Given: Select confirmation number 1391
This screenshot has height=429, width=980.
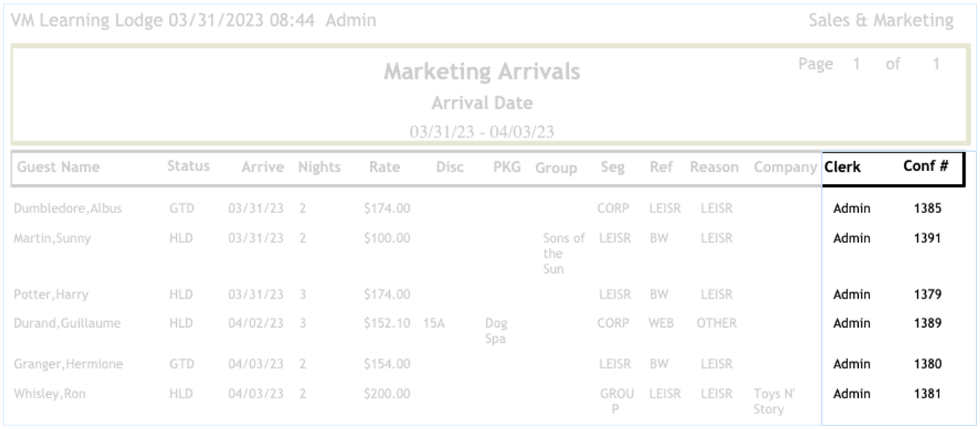Looking at the screenshot, I should (927, 238).
